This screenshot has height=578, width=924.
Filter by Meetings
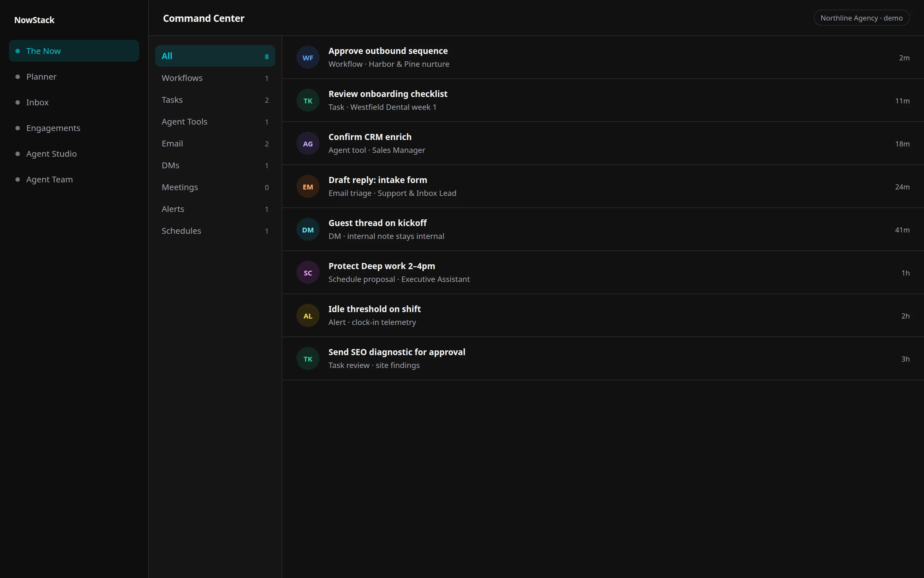215,187
